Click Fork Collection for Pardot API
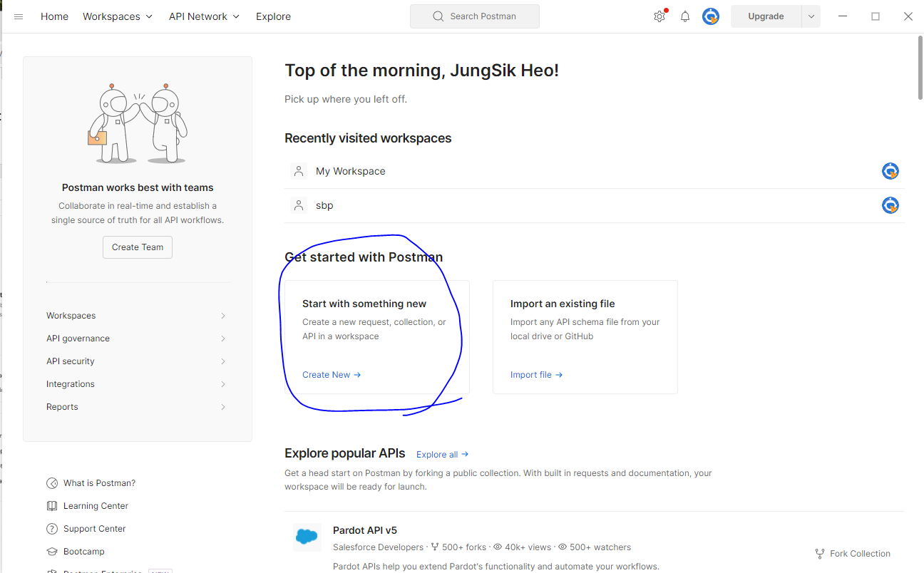924x573 pixels. coord(853,554)
